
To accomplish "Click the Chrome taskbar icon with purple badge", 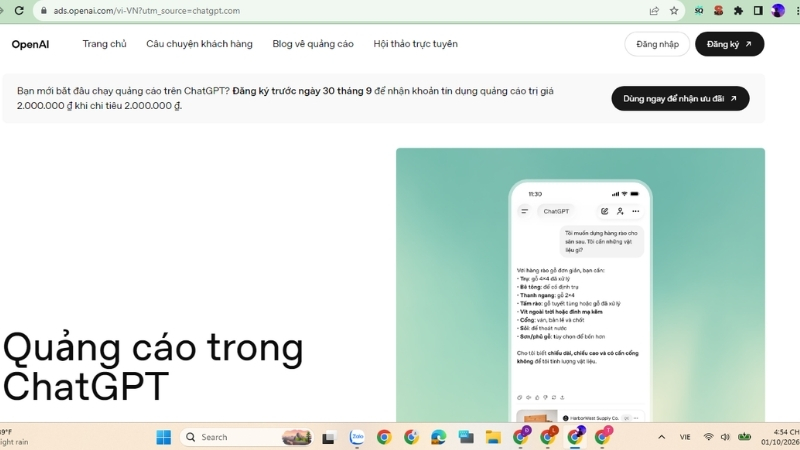I will coord(521,437).
